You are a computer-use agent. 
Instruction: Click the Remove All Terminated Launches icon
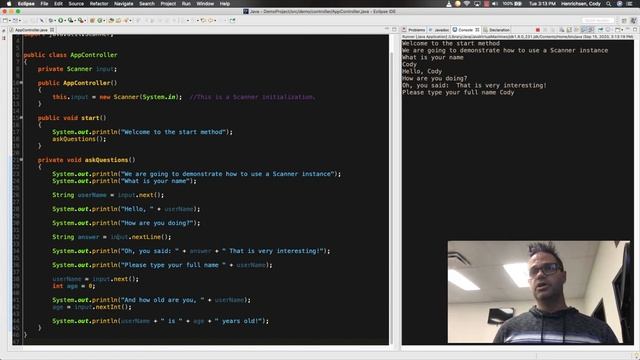pos(553,29)
